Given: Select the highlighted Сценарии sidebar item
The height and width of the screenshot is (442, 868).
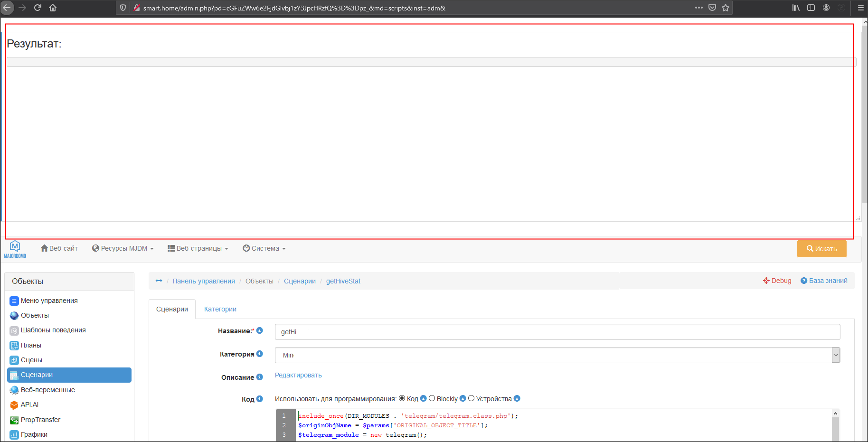Looking at the screenshot, I should [69, 375].
